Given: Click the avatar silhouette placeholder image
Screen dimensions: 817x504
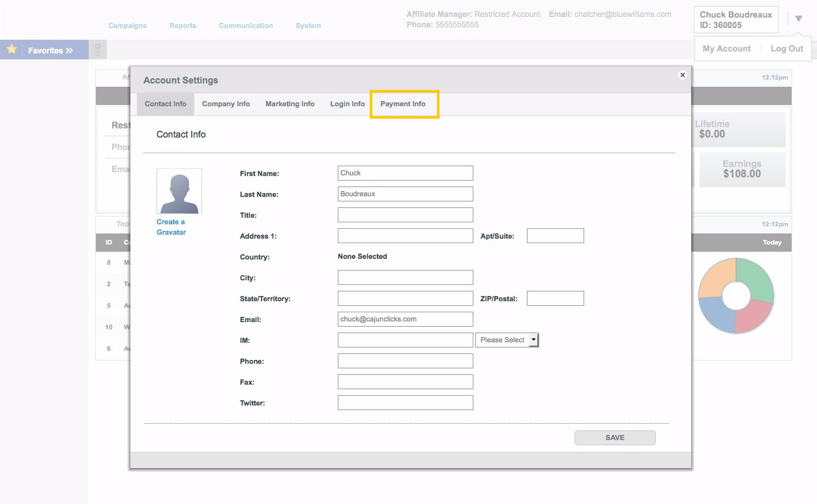Looking at the screenshot, I should [x=179, y=190].
